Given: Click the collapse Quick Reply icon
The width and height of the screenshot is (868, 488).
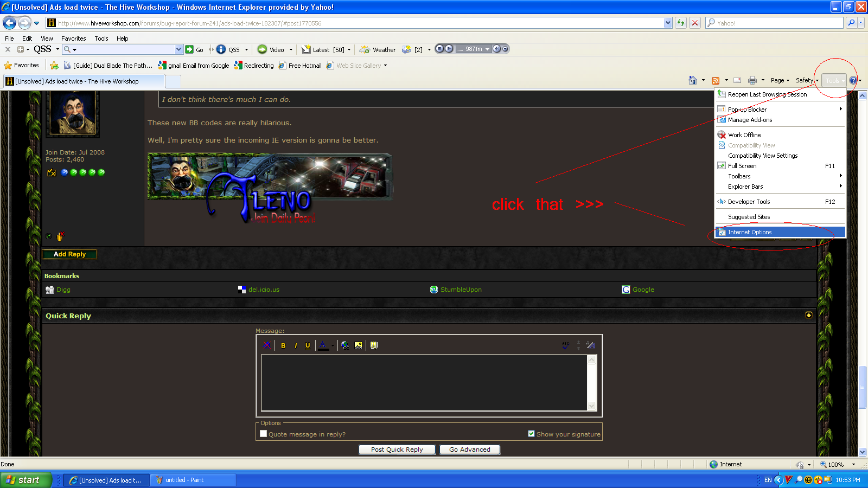Looking at the screenshot, I should [809, 315].
